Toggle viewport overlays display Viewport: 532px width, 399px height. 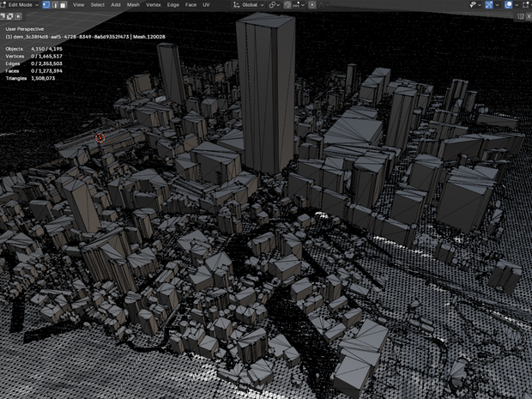coord(508,5)
